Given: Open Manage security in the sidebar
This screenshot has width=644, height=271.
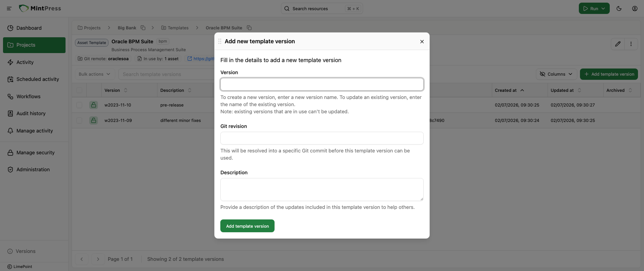Looking at the screenshot, I should coord(34,152).
